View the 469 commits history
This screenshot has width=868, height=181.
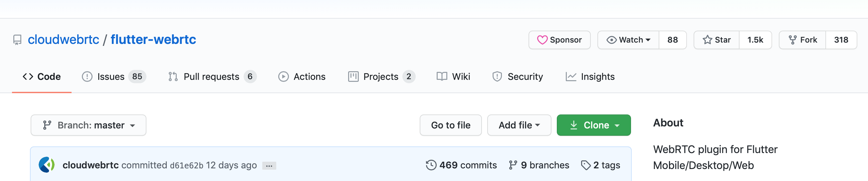point(461,165)
